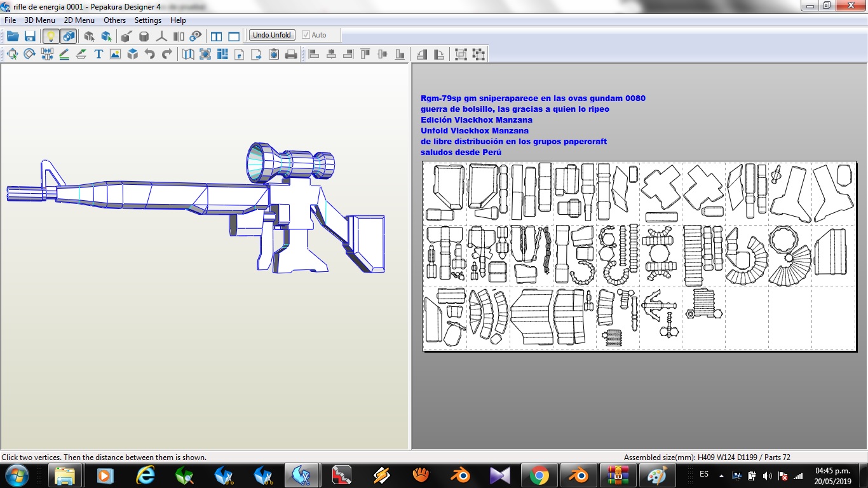This screenshot has width=868, height=488.
Task: Click the 'Assembled size(mm)' status bar text
Action: pos(707,457)
